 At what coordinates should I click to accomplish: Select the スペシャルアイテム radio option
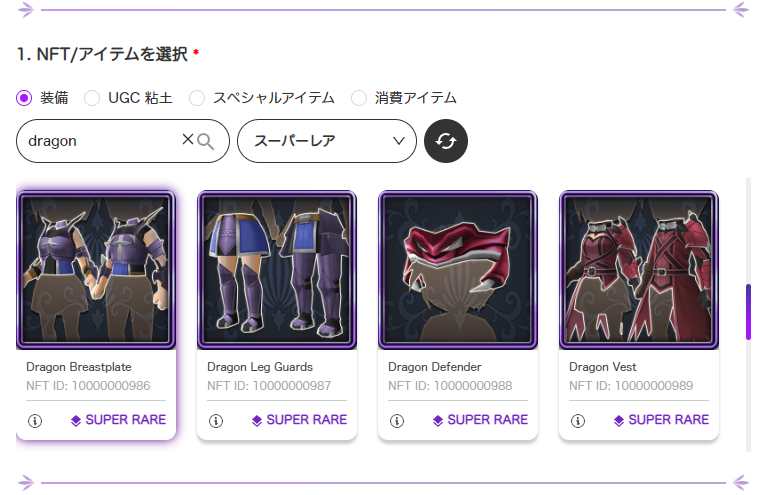[x=197, y=98]
